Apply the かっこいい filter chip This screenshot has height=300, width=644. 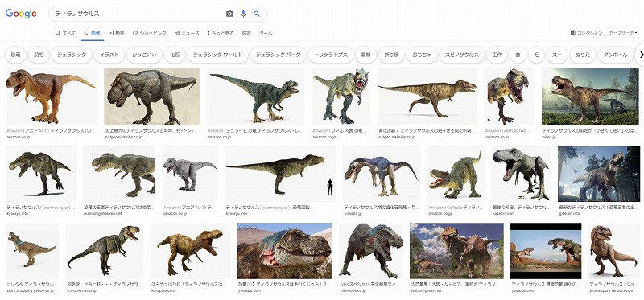point(144,55)
